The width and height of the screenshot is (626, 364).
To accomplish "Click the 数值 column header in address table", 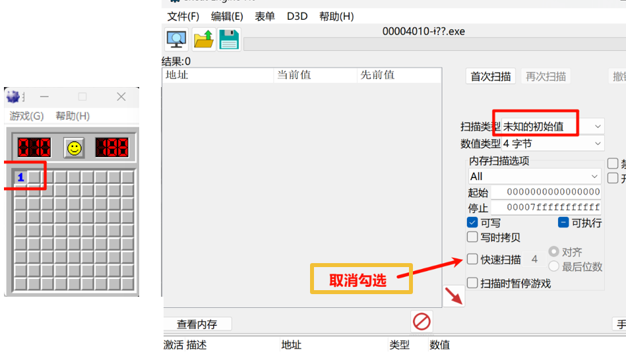I will (439, 345).
